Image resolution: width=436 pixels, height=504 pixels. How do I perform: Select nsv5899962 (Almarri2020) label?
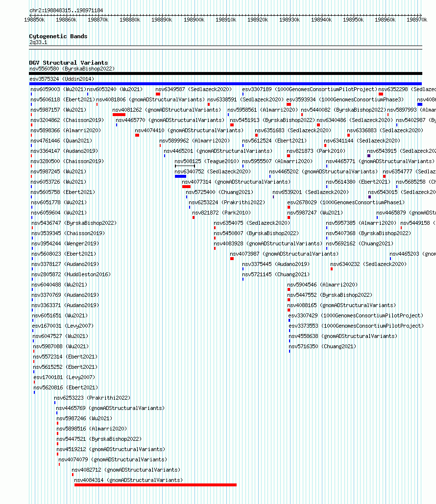[x=194, y=141]
